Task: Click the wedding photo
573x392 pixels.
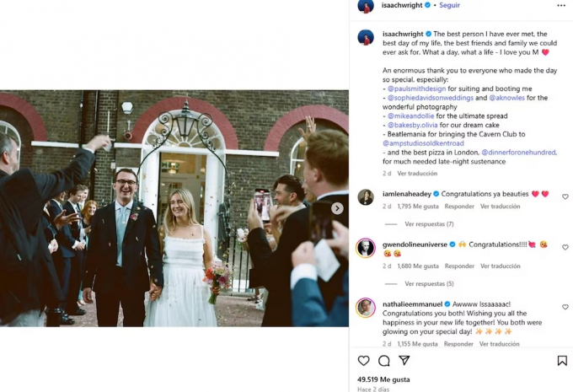Action: [x=174, y=208]
